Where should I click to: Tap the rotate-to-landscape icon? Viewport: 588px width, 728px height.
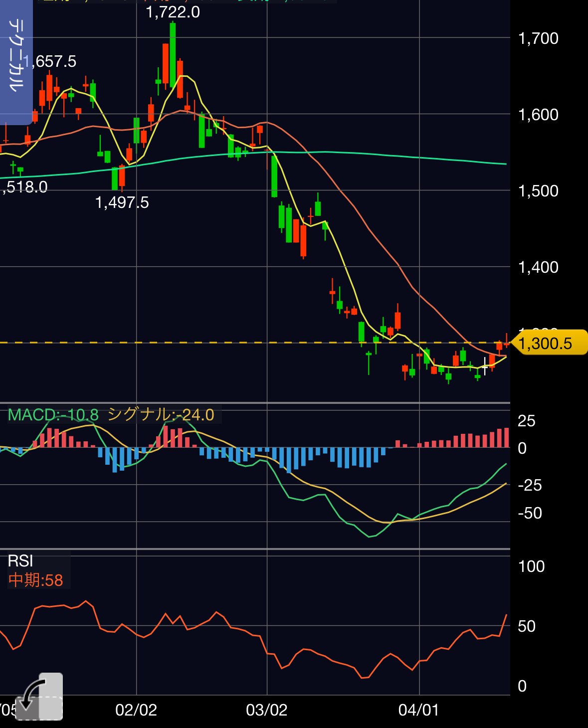click(x=39, y=697)
